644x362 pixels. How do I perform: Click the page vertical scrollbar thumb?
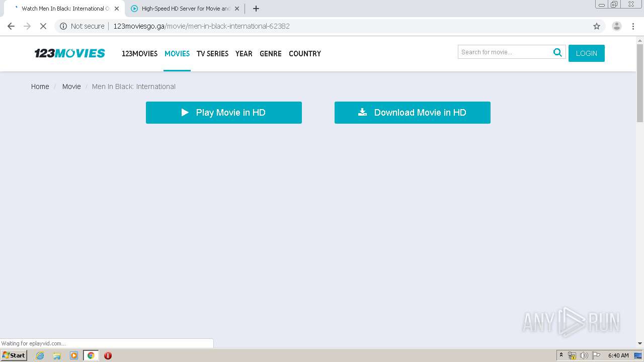click(640, 83)
